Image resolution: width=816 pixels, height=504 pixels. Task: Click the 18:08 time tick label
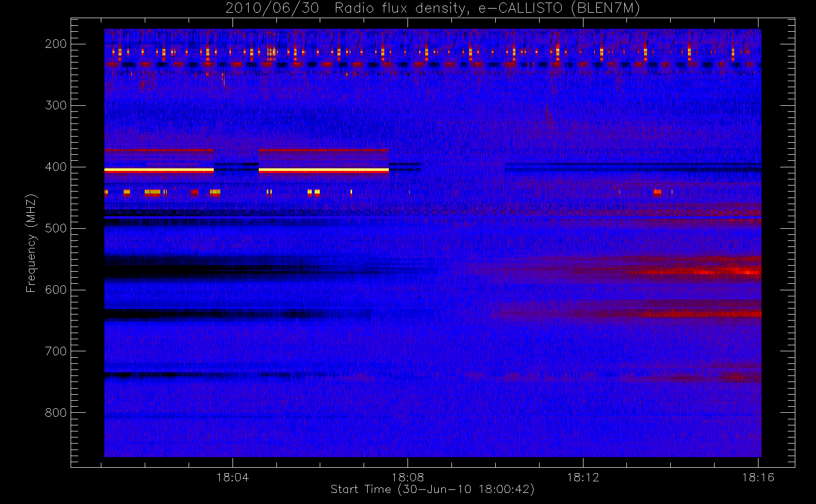(407, 477)
